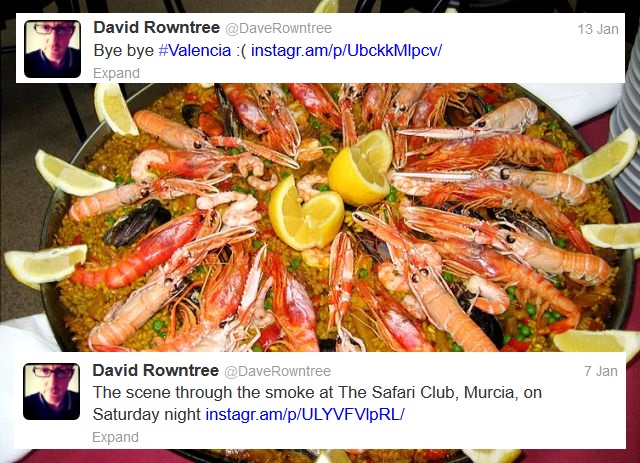Expand the Bye bye Valencia tweet
This screenshot has width=640, height=463.
point(116,73)
